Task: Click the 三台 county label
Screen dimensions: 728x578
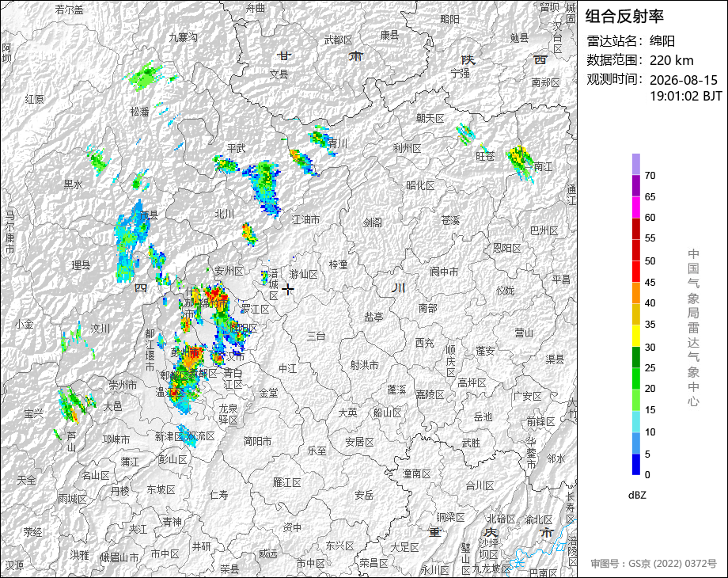Action: tap(317, 336)
